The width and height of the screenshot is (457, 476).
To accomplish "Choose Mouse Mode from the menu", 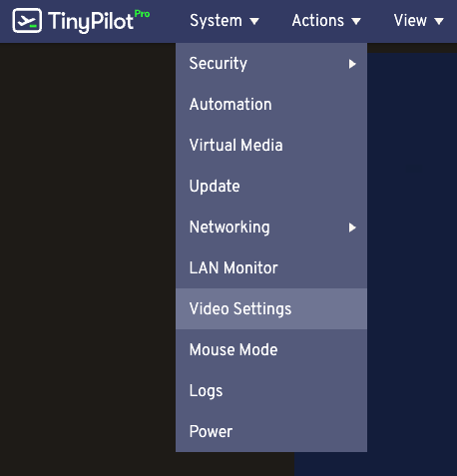I will tap(271, 349).
